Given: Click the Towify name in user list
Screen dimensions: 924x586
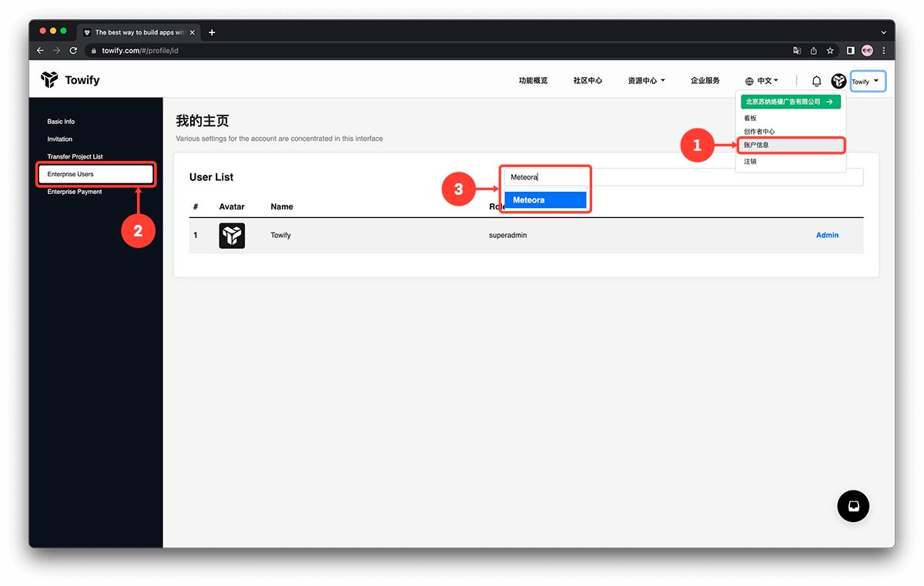Looking at the screenshot, I should 281,236.
